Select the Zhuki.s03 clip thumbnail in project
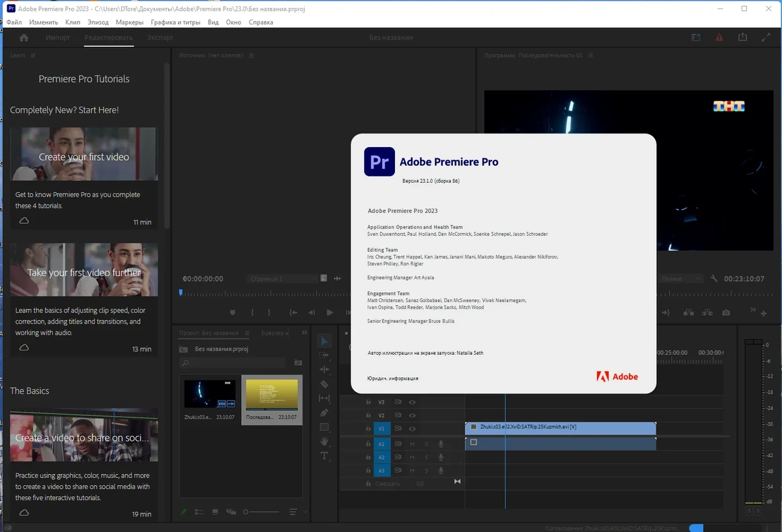 (x=210, y=393)
